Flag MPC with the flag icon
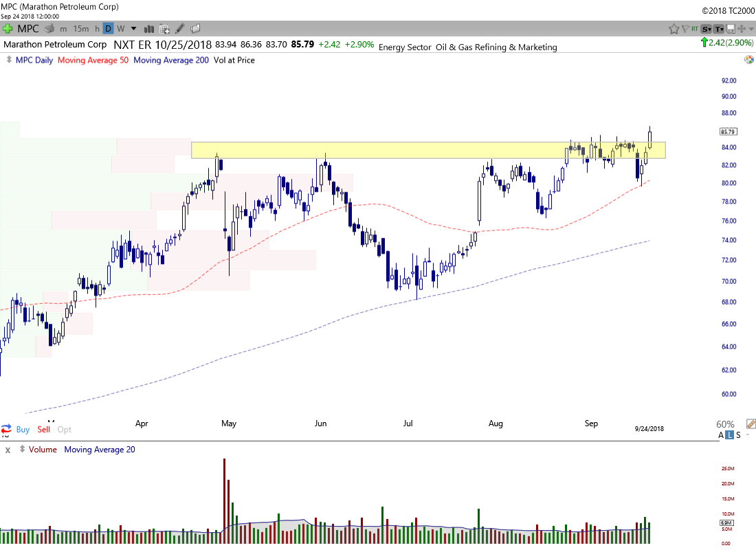 pos(685,30)
